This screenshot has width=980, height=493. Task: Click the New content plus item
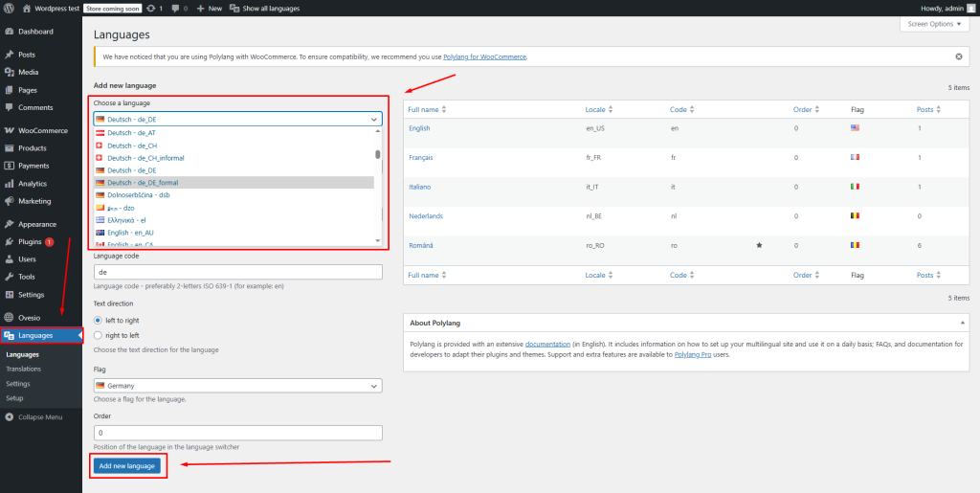pos(209,9)
